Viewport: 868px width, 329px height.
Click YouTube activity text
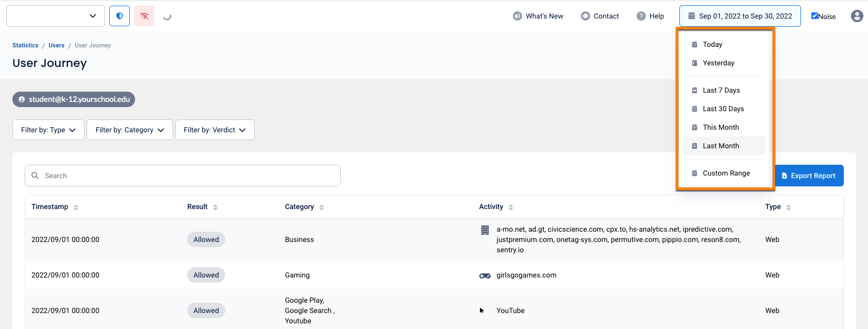click(510, 310)
